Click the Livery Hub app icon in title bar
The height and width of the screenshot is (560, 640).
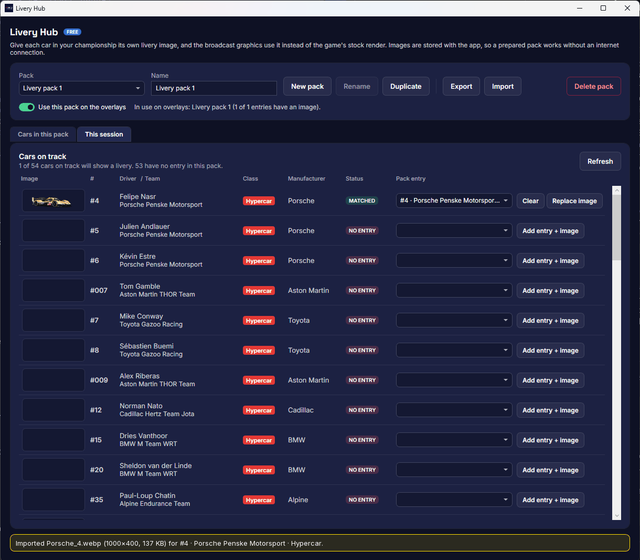[9, 8]
